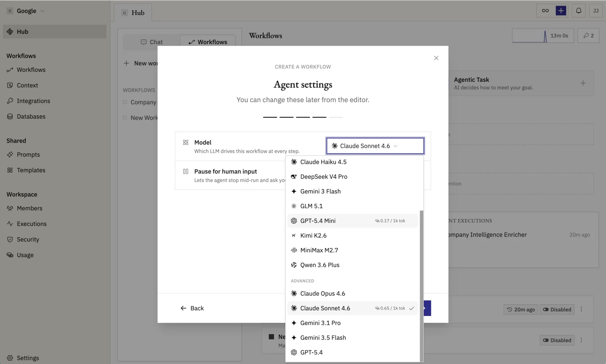Choose Gemini 3.5 Flash option

[x=353, y=338]
